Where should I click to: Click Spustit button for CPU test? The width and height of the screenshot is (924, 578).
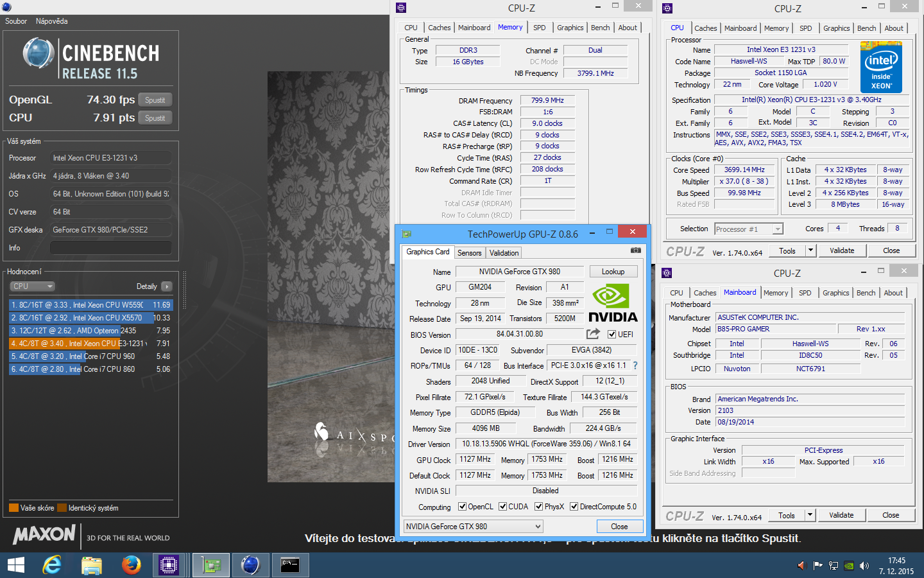(155, 118)
